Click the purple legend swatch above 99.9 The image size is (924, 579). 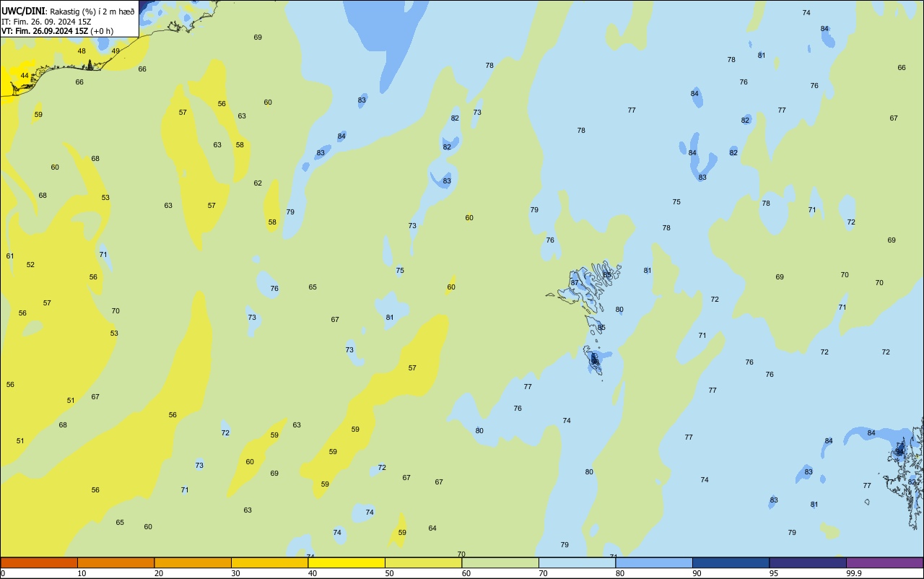click(884, 562)
